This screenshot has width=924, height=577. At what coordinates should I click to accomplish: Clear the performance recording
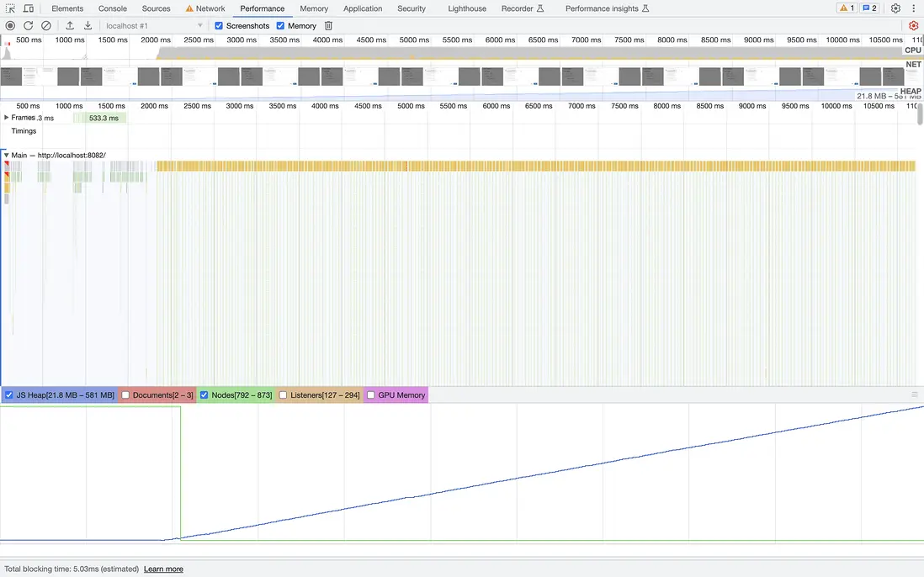coord(46,25)
